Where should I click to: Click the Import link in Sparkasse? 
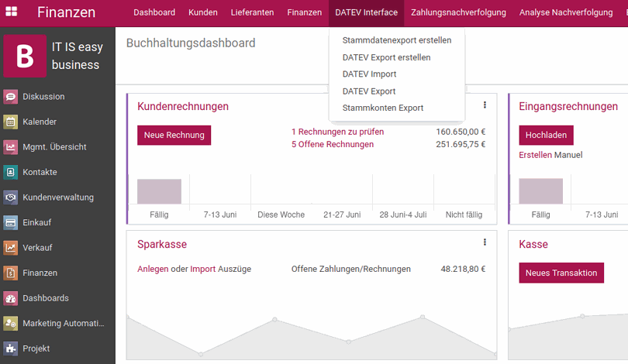click(202, 269)
